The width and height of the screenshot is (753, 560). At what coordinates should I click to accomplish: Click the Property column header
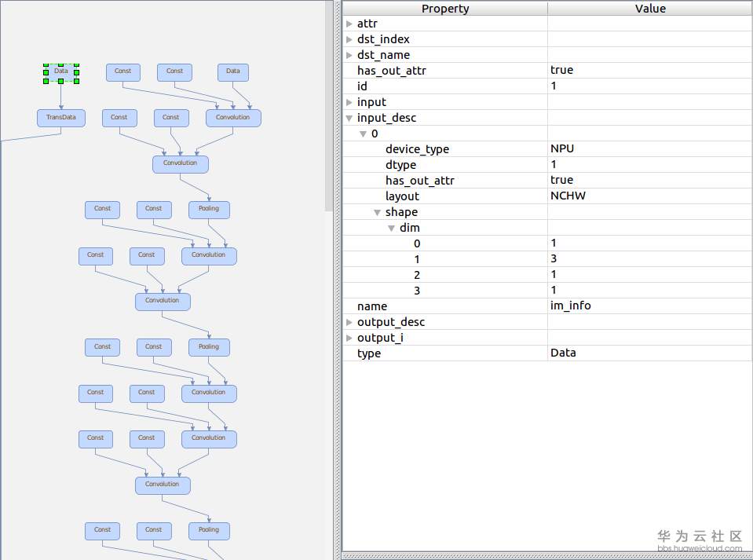coord(445,9)
